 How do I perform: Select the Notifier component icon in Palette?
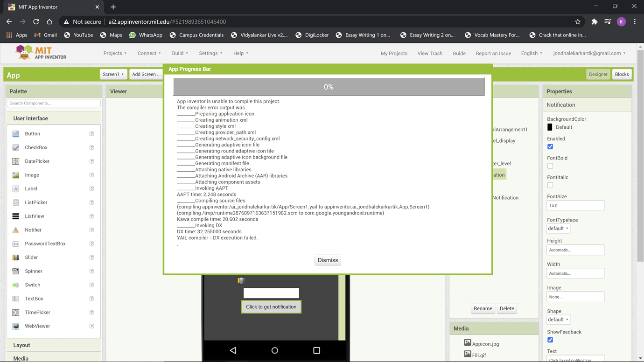tap(16, 230)
